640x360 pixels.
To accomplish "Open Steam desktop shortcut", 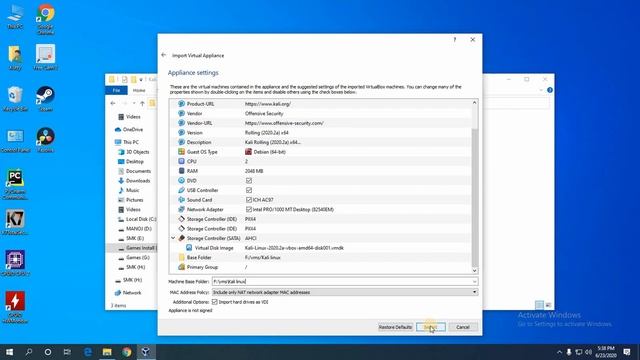I will click(45, 99).
